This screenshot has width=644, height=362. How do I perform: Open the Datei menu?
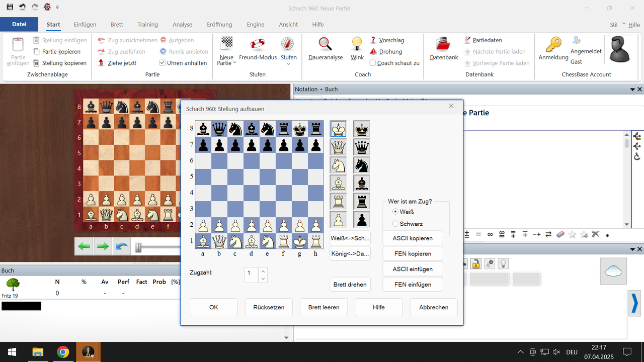click(x=19, y=24)
